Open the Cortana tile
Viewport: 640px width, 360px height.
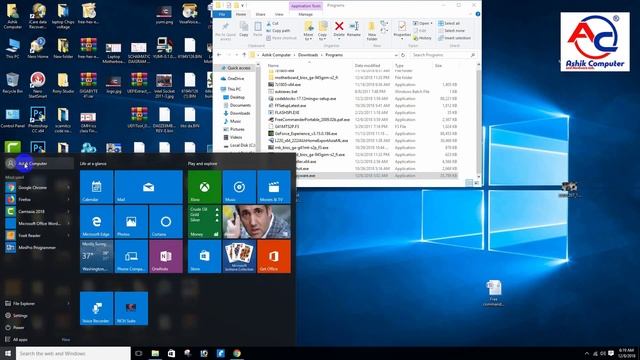(166, 222)
